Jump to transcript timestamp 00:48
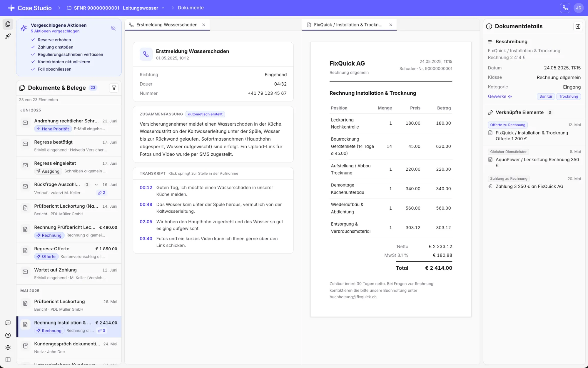588x368 pixels. [146, 204]
